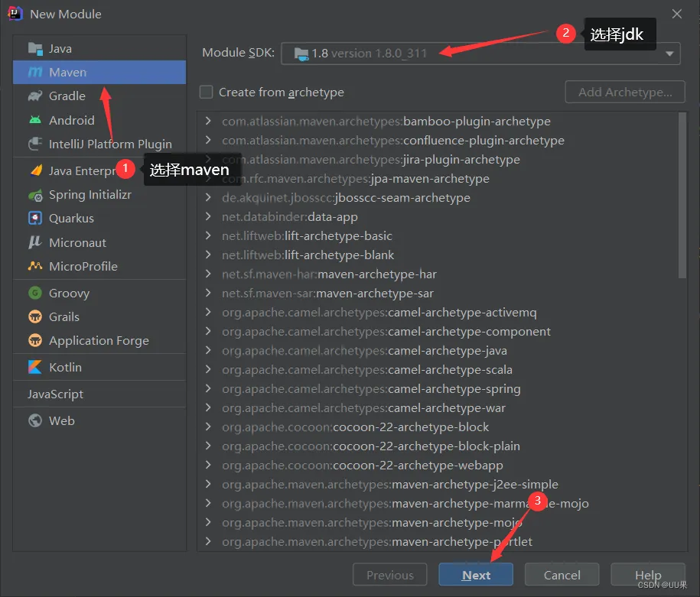The height and width of the screenshot is (597, 700).
Task: Click the SDK folder icon in Module SDK field
Action: pos(301,54)
